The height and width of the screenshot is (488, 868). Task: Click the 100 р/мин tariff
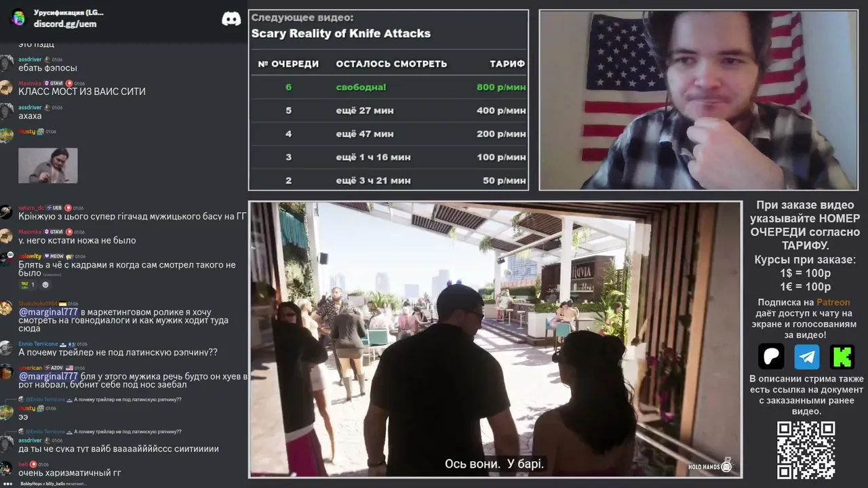[501, 157]
